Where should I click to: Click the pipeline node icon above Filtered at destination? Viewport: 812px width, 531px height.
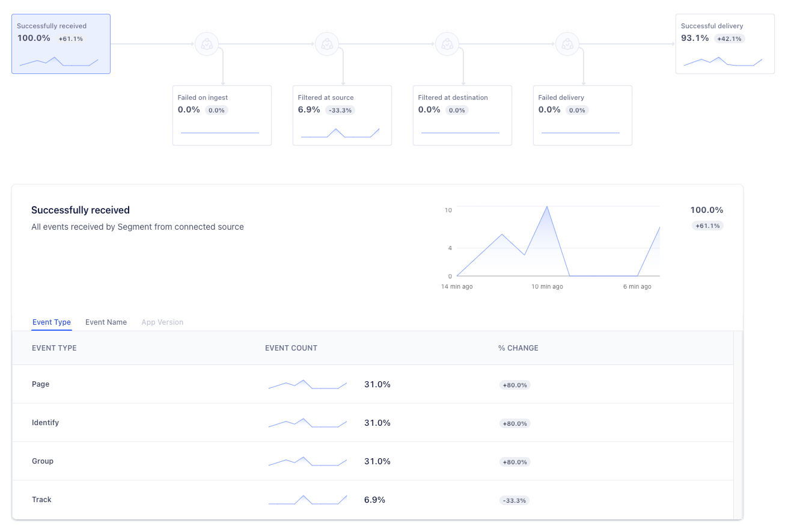448,43
